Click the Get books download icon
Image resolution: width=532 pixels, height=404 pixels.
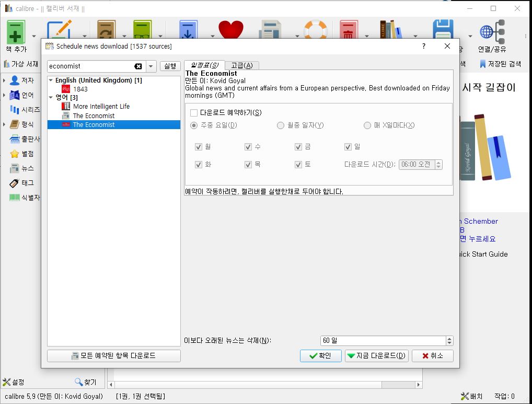click(188, 29)
